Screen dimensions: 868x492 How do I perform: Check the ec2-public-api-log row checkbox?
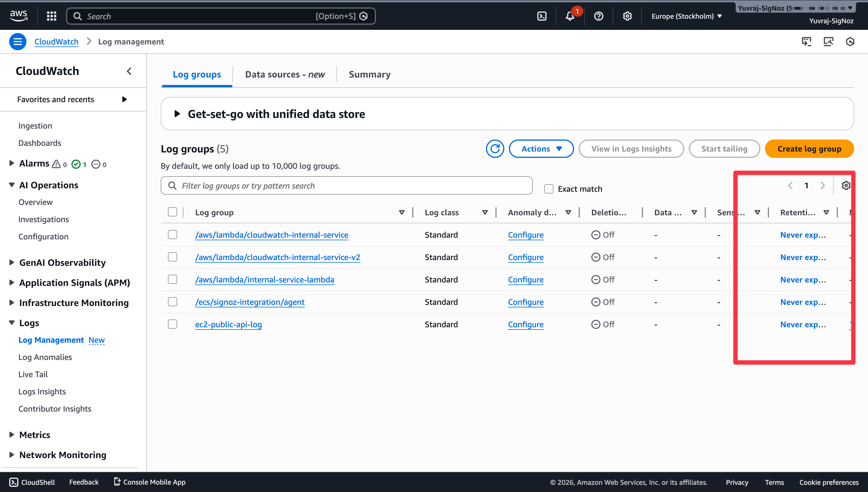[172, 324]
